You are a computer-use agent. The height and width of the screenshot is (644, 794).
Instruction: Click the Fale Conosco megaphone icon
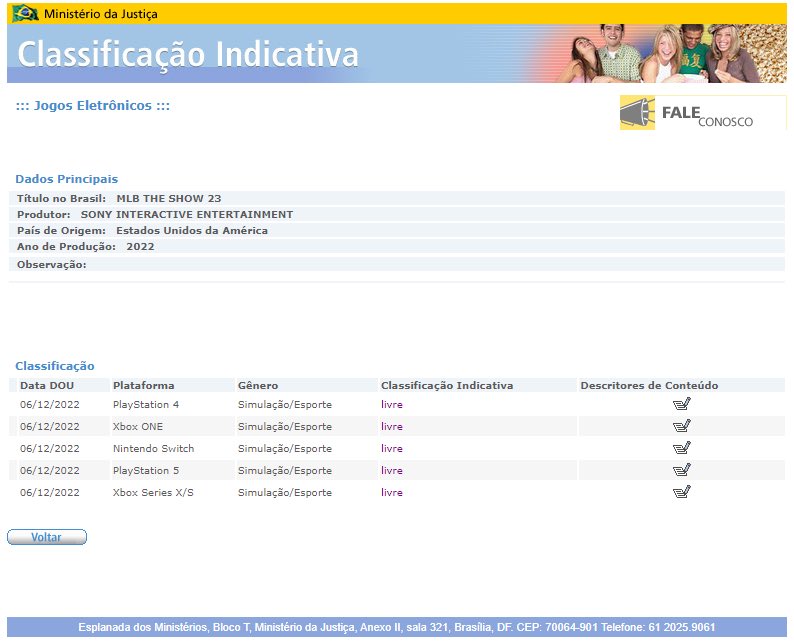637,113
